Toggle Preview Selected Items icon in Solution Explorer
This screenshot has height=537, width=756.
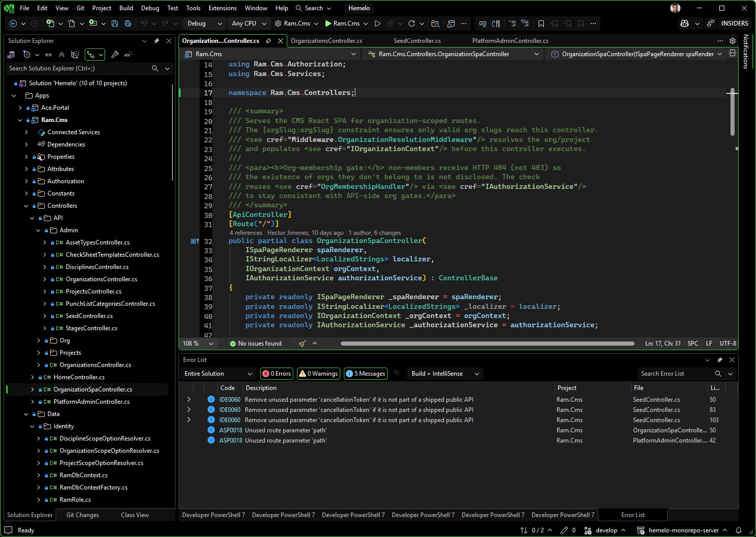pos(128,55)
